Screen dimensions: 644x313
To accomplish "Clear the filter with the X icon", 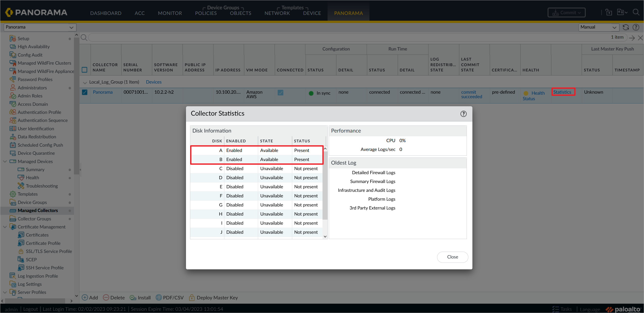I will coord(640,38).
